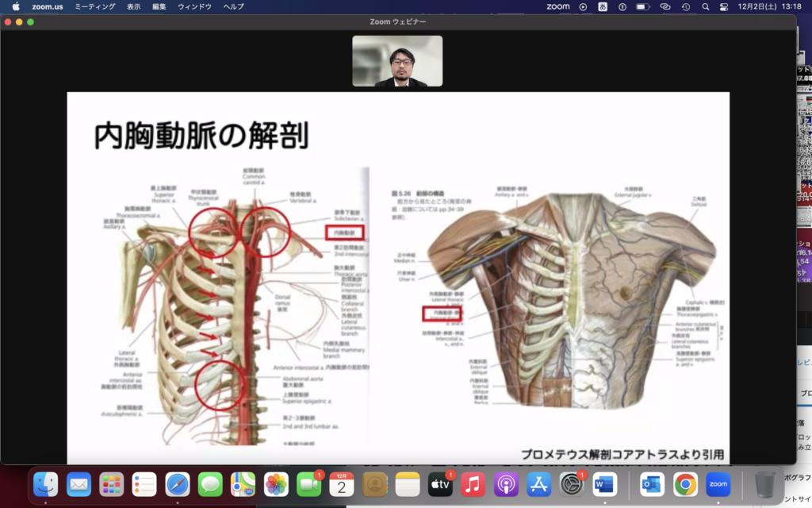This screenshot has height=508, width=812.
Task: Open the ウィンドウ menu
Action: click(x=194, y=6)
